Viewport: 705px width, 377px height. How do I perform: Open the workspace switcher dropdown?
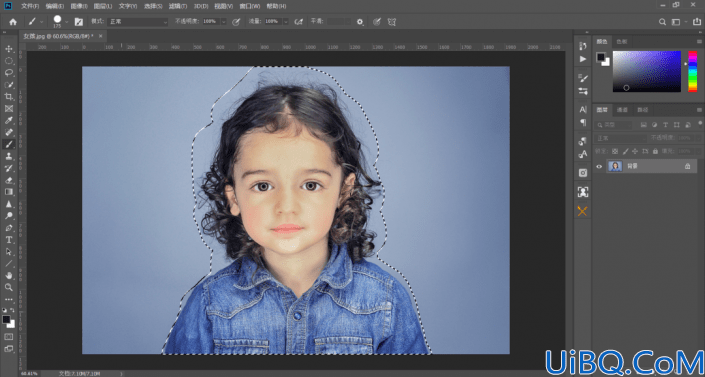tap(678, 22)
